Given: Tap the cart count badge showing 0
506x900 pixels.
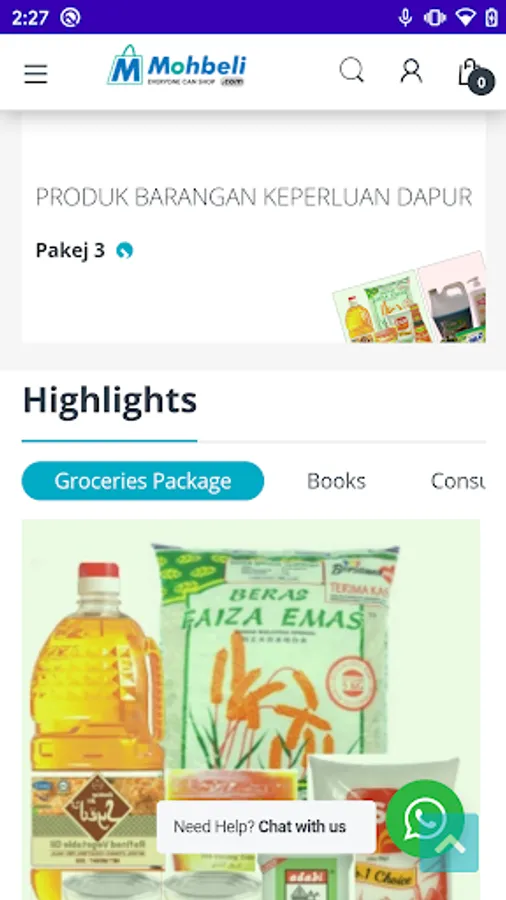Looking at the screenshot, I should (x=481, y=83).
